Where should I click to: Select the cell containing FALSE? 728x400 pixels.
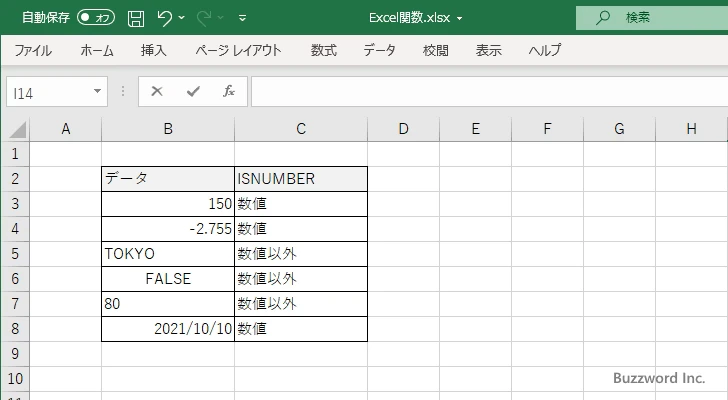pos(168,279)
